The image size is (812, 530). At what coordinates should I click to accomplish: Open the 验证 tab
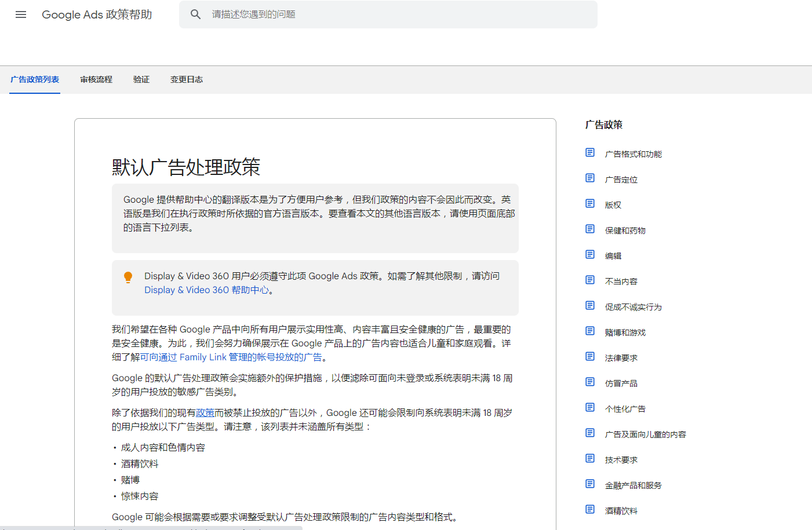[x=141, y=80]
